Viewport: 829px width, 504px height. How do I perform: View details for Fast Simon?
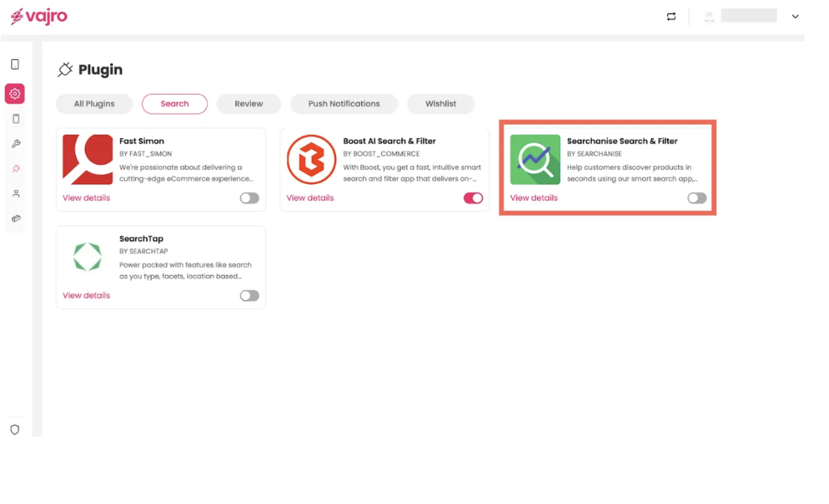(86, 198)
